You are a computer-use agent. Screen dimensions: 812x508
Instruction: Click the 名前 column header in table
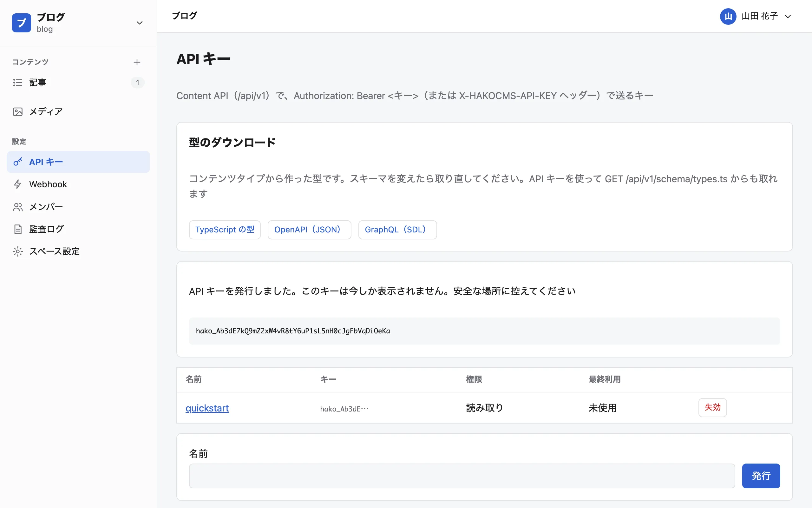[193, 379]
